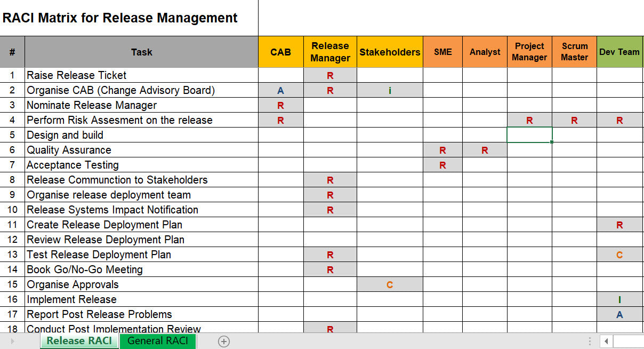Select the CAB column header cell

click(x=280, y=52)
